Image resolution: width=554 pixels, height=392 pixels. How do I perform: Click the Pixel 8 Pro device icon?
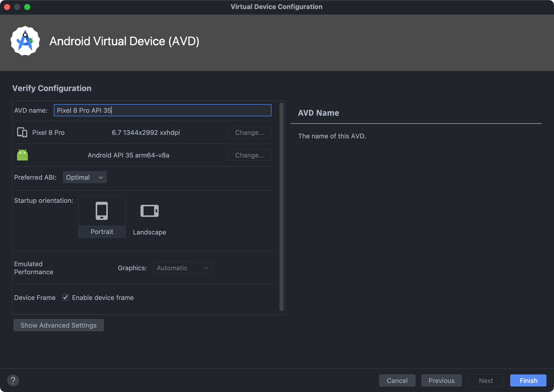(22, 132)
